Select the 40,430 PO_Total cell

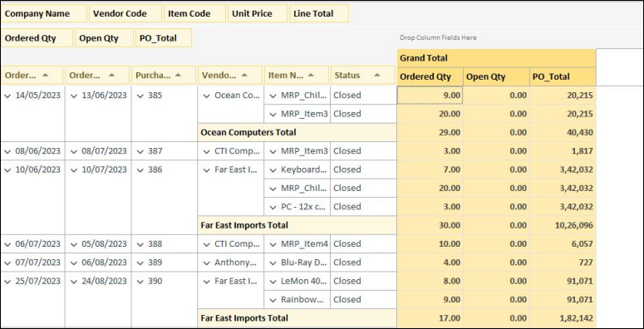(x=563, y=132)
